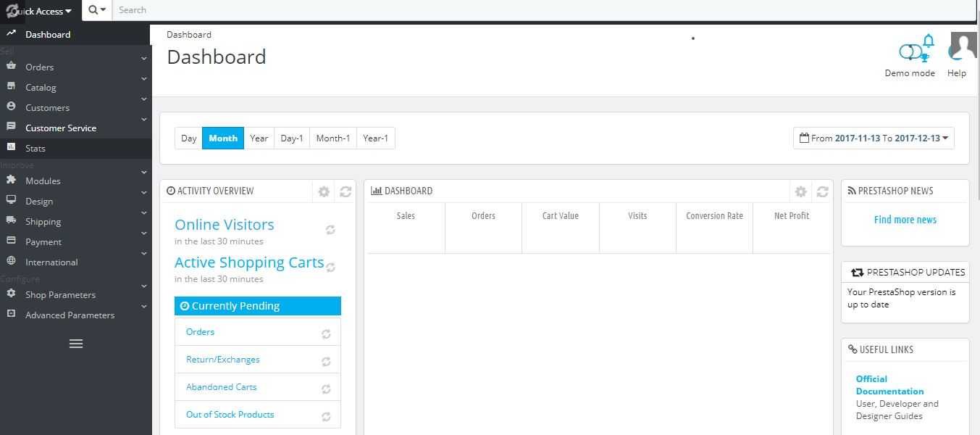Open the Help panel
The width and height of the screenshot is (980, 435).
pos(957,72)
